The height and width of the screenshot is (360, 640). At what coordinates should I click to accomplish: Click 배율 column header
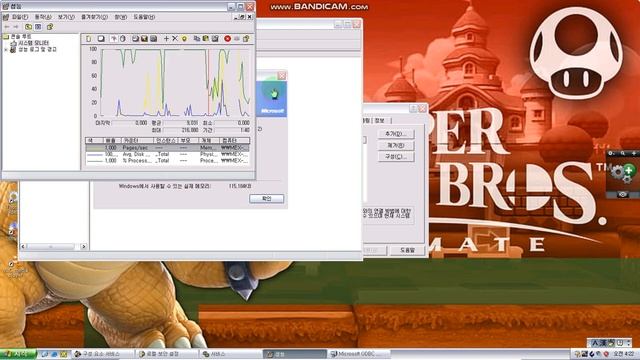click(111, 140)
